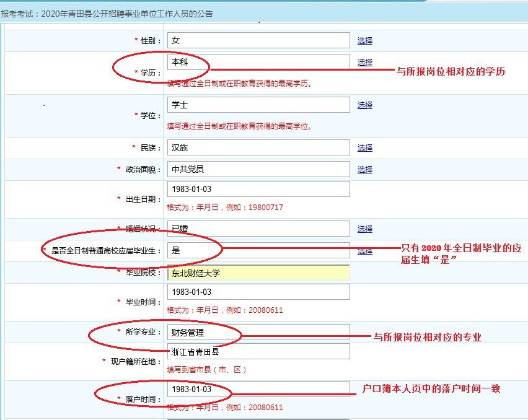528x420 pixels.
Task: Select 民族 via its 选择 link
Action: pos(364,148)
